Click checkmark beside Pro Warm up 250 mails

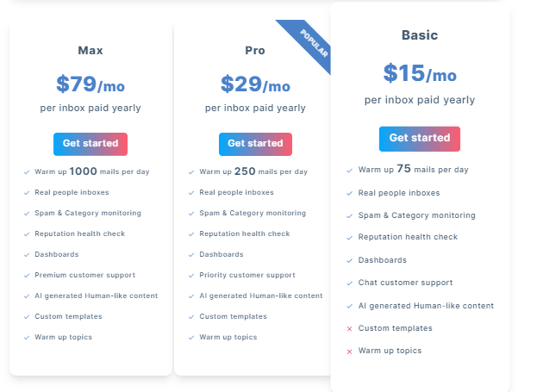pyautogui.click(x=191, y=172)
